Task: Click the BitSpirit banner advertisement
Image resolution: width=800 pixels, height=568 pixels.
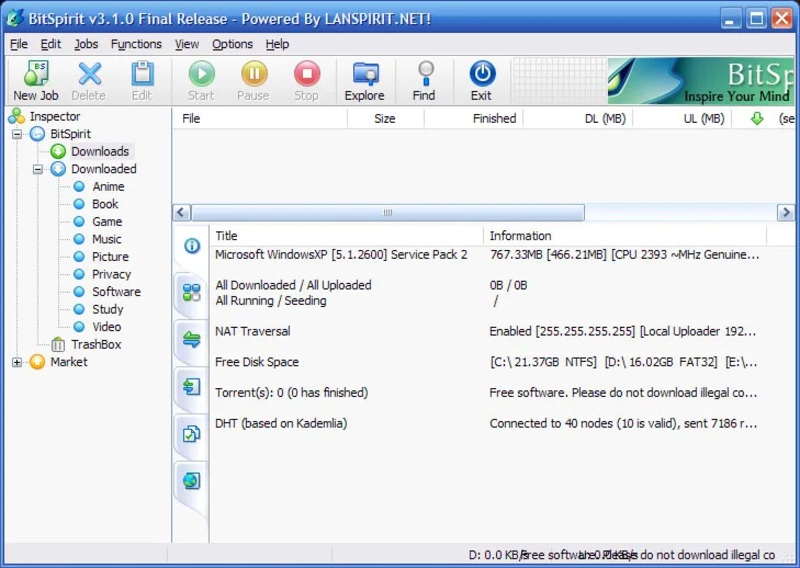Action: tap(700, 81)
